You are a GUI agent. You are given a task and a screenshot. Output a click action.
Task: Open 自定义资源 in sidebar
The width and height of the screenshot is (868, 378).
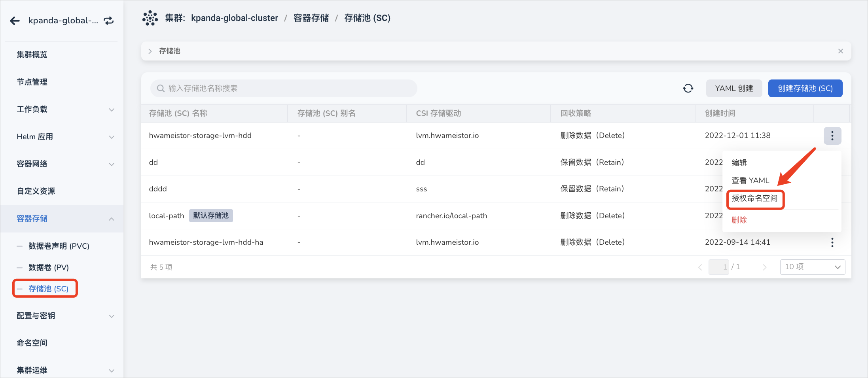(36, 191)
